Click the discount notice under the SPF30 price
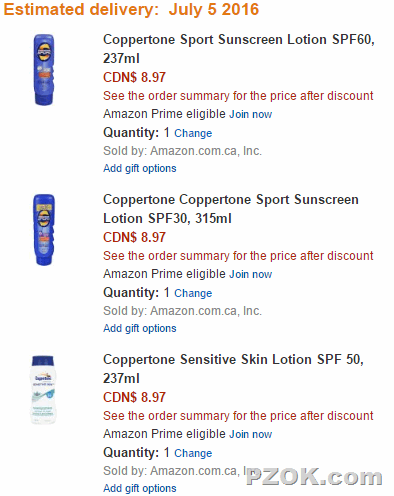The image size is (394, 496). coord(238,256)
